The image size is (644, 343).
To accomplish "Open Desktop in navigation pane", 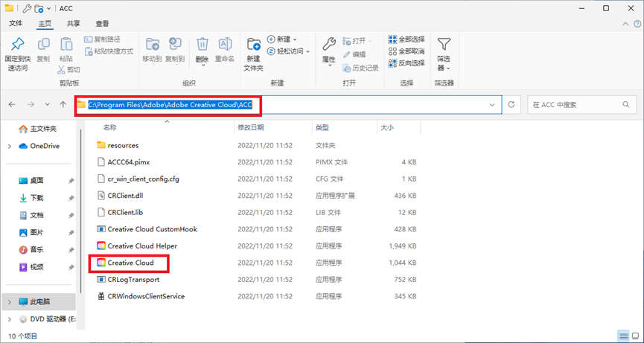I will (31, 181).
